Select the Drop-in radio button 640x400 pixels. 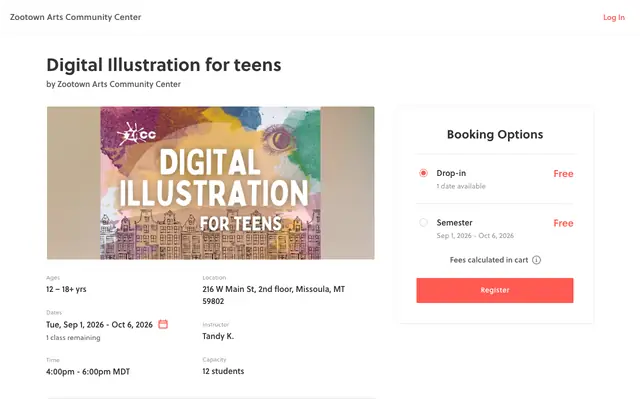click(x=423, y=173)
